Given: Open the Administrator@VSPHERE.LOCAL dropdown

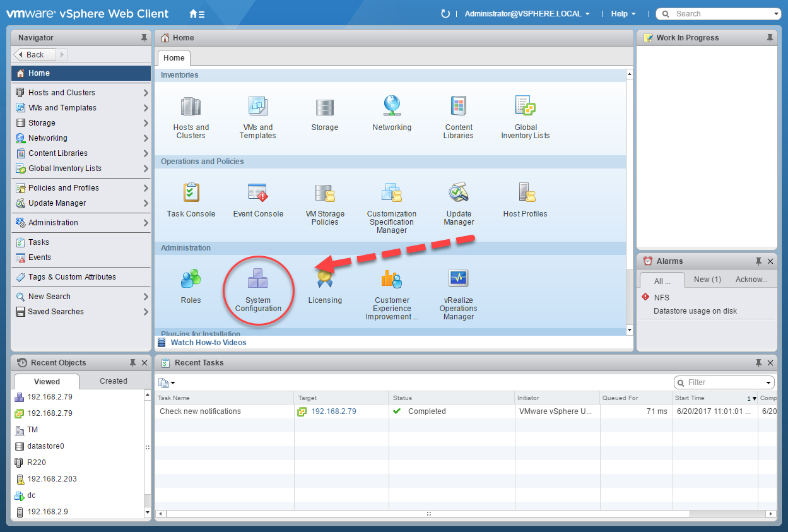Looking at the screenshot, I should click(x=527, y=13).
